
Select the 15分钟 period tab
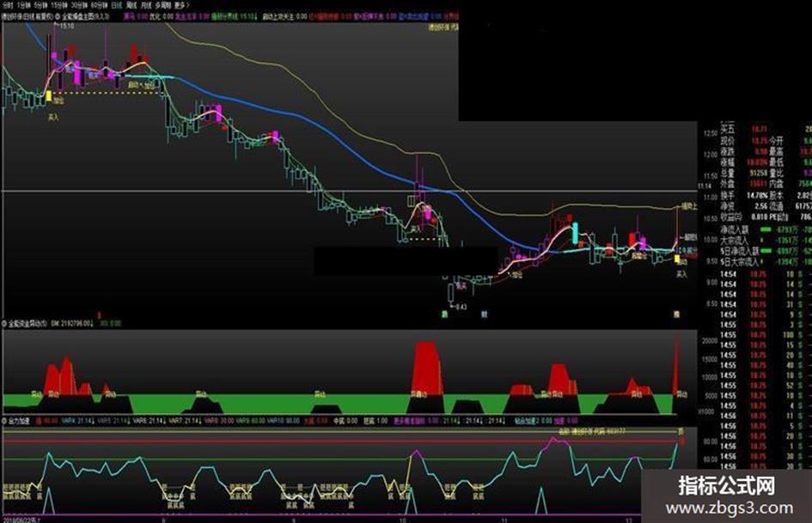[x=59, y=4]
